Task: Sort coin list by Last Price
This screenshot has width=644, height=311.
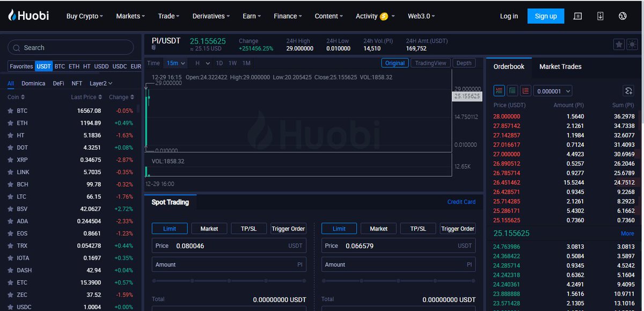Action: [86, 97]
